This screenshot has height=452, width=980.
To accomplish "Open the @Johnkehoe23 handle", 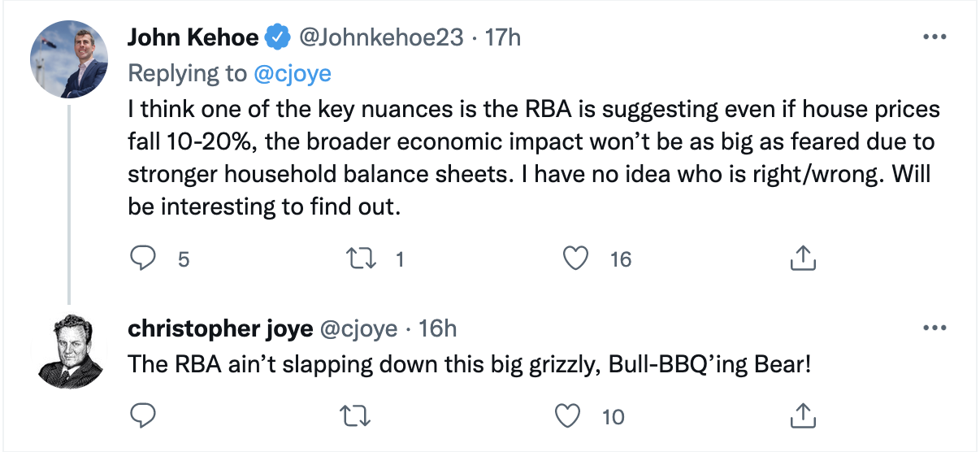I will point(382,37).
